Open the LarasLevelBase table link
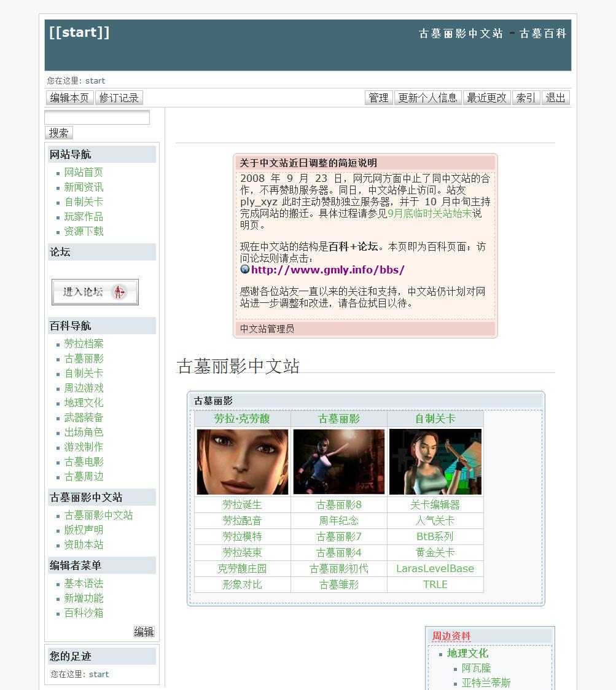 click(435, 568)
